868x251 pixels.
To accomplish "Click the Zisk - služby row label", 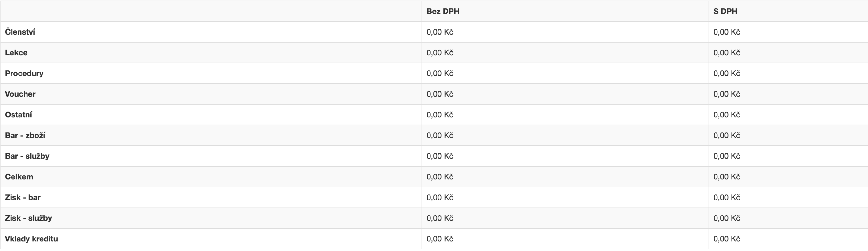I will point(28,218).
